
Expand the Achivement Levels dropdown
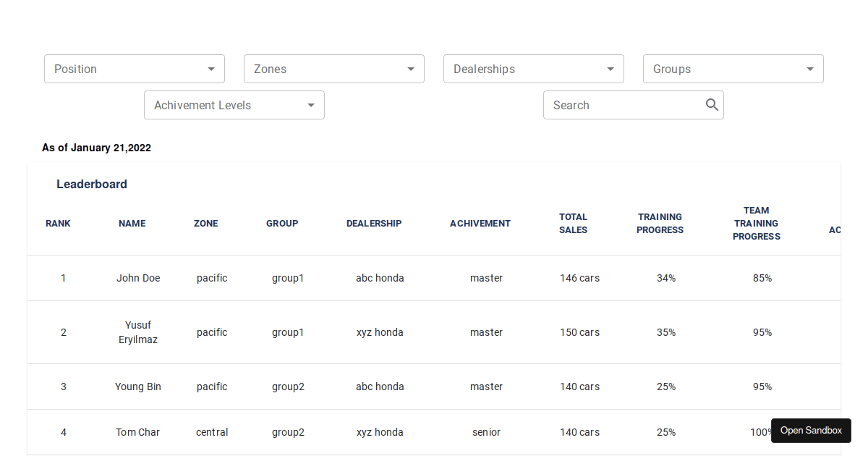[234, 104]
